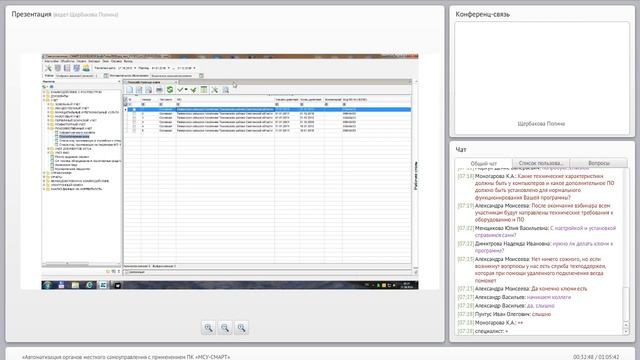Screen dimensions: 640x360
Task: Open the yellow folder icon on taskbar
Action: tap(75, 285)
